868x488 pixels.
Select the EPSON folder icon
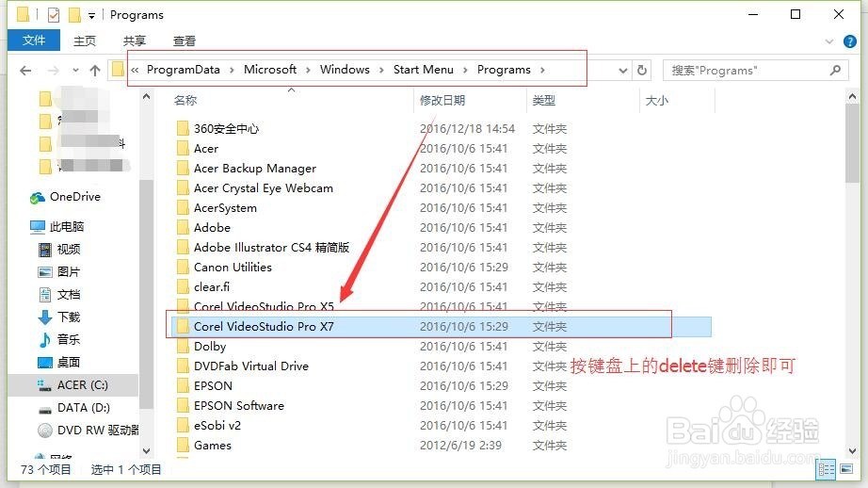[x=182, y=386]
